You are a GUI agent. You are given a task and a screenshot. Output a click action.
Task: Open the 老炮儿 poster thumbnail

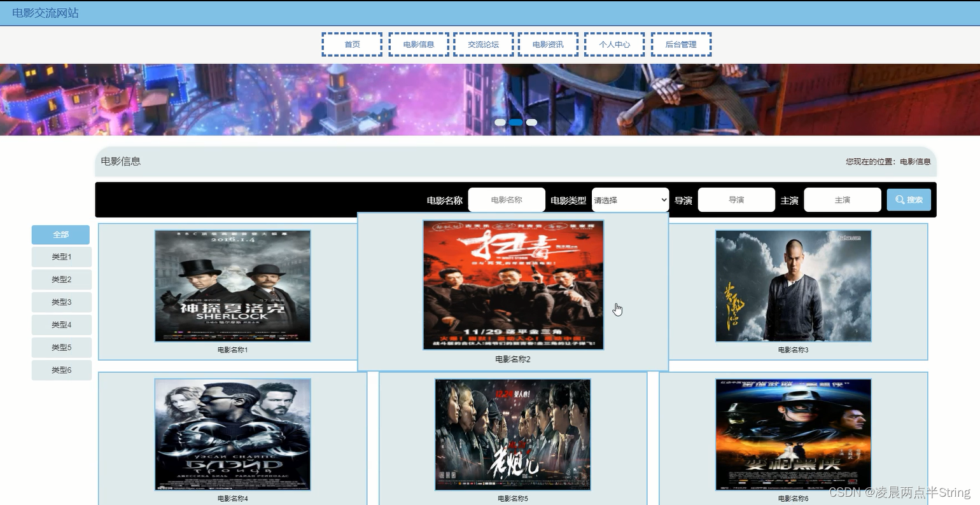coord(513,435)
